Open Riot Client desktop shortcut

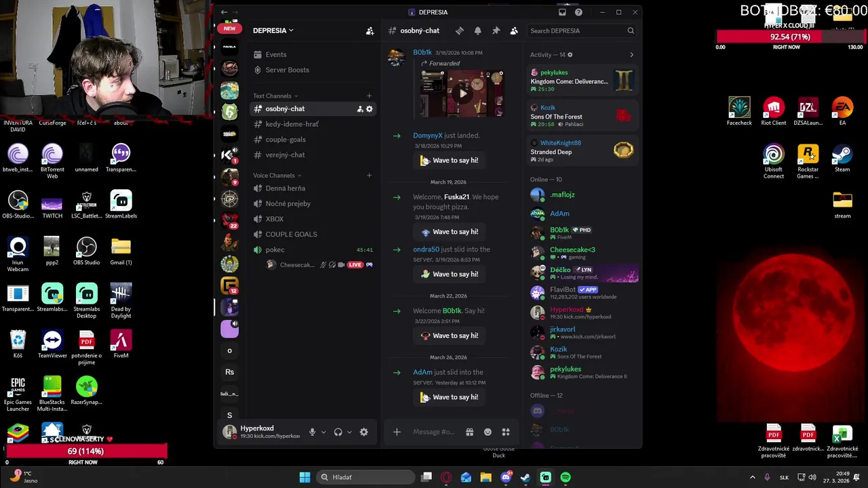pos(774,112)
